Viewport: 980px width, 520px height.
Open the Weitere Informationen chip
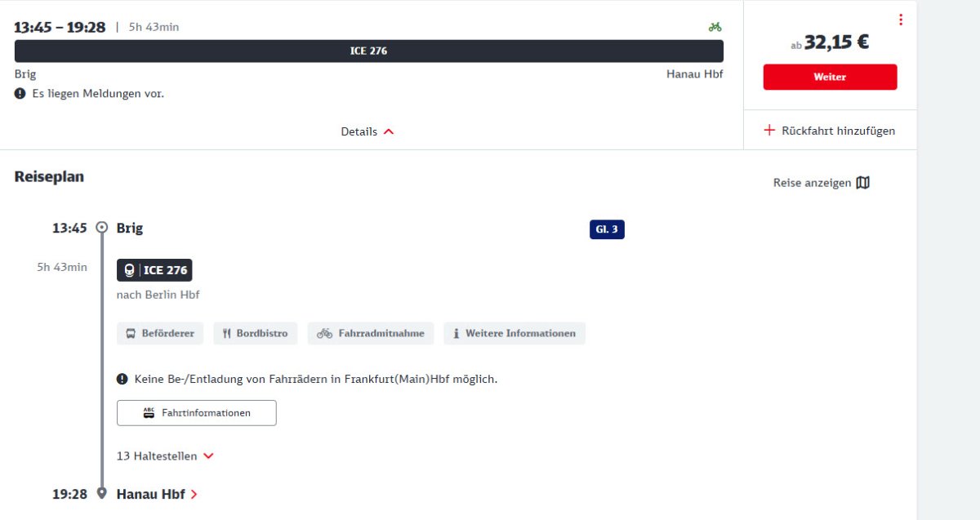[514, 333]
